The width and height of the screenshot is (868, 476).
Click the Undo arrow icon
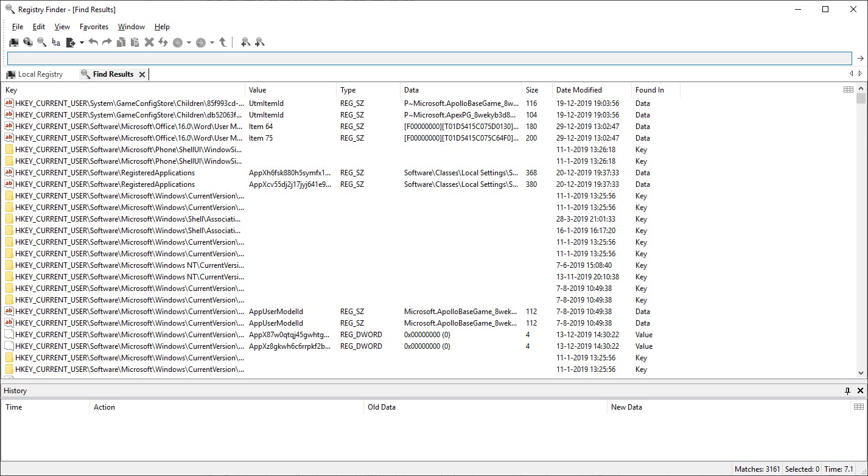tap(94, 42)
